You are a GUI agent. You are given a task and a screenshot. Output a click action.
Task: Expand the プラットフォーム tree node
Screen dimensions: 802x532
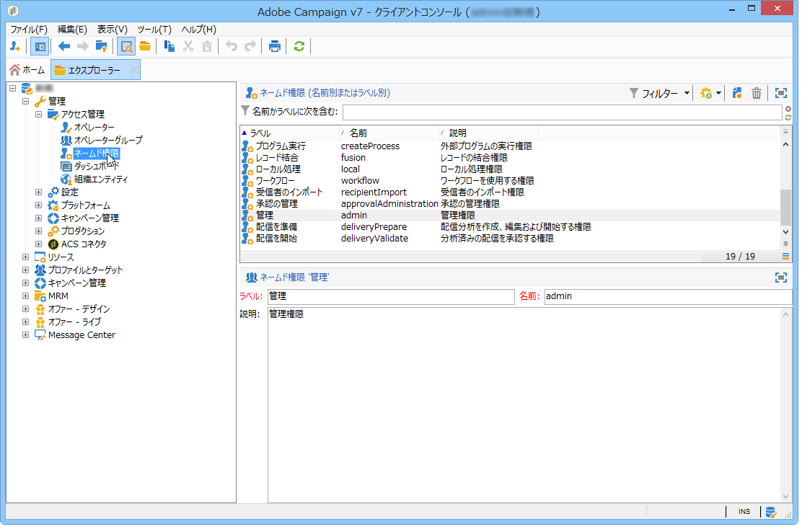[38, 205]
